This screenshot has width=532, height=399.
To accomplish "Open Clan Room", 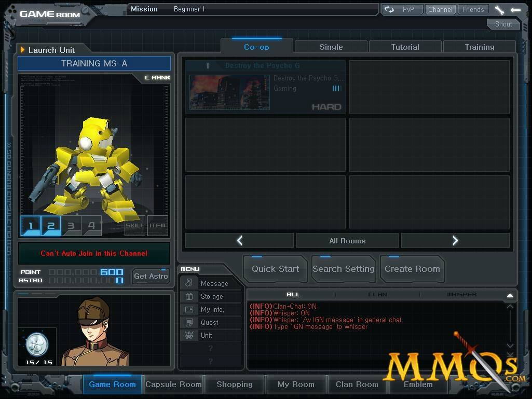I will 357,384.
